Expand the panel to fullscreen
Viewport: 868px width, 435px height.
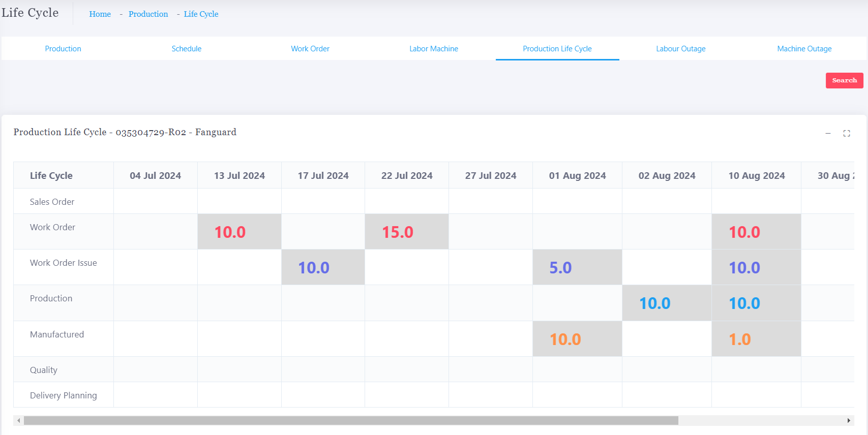tap(847, 133)
